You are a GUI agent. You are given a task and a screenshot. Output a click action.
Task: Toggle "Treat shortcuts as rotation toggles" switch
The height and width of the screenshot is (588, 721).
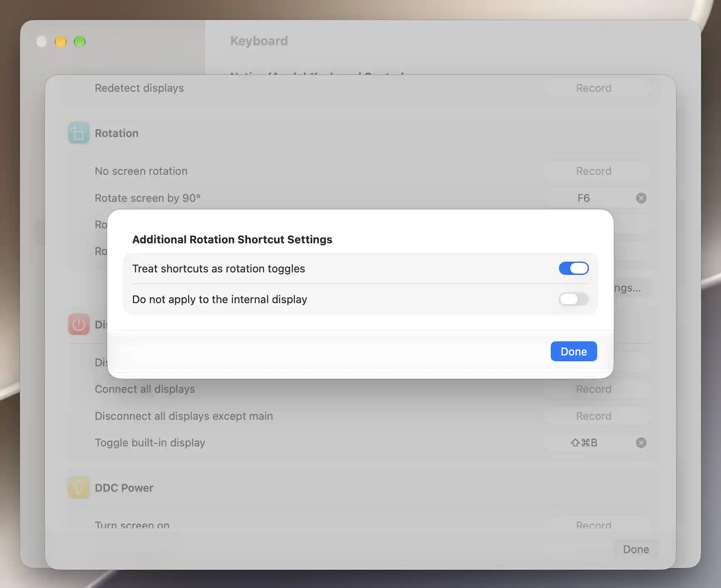click(x=574, y=268)
